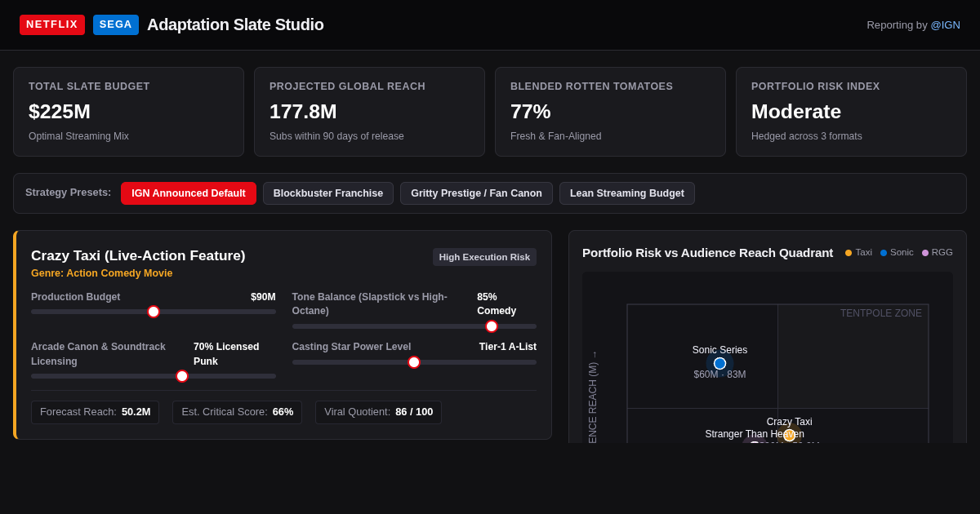Click the Viral Quotient 86 / 100 stat

coord(378,412)
